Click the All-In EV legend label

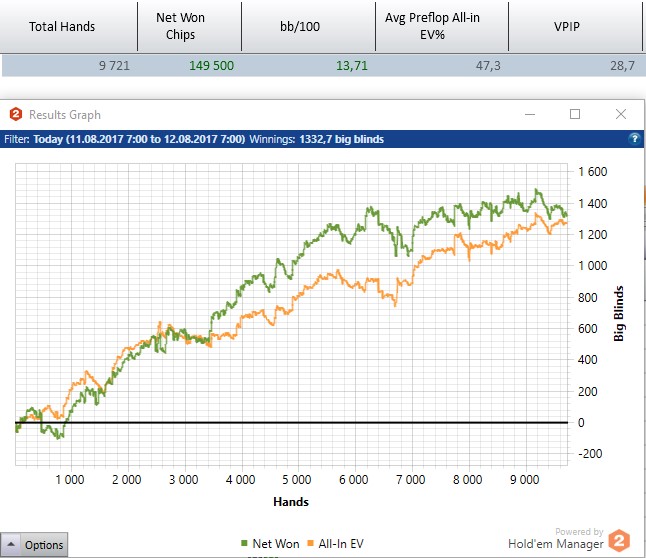341,544
